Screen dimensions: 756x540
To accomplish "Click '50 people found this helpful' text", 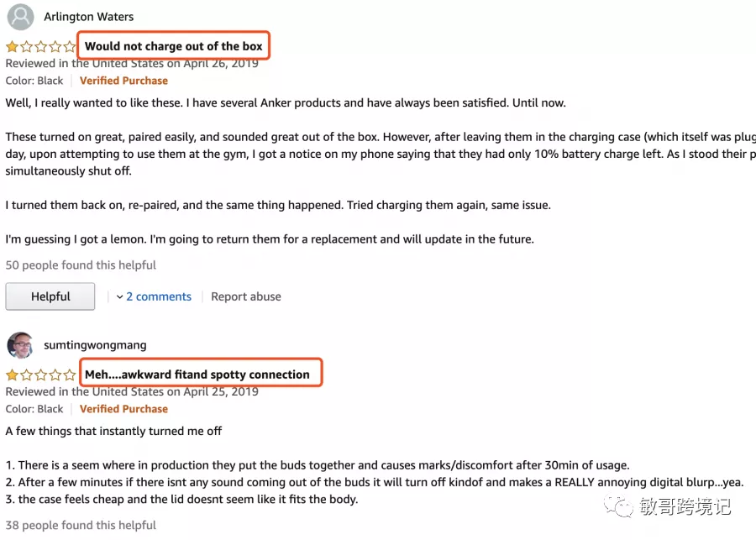I will [x=81, y=265].
